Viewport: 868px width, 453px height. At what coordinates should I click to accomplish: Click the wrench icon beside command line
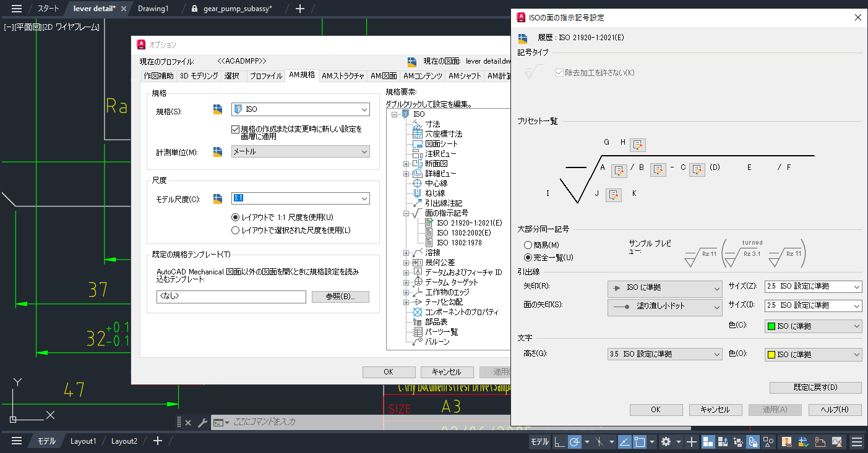coord(202,423)
